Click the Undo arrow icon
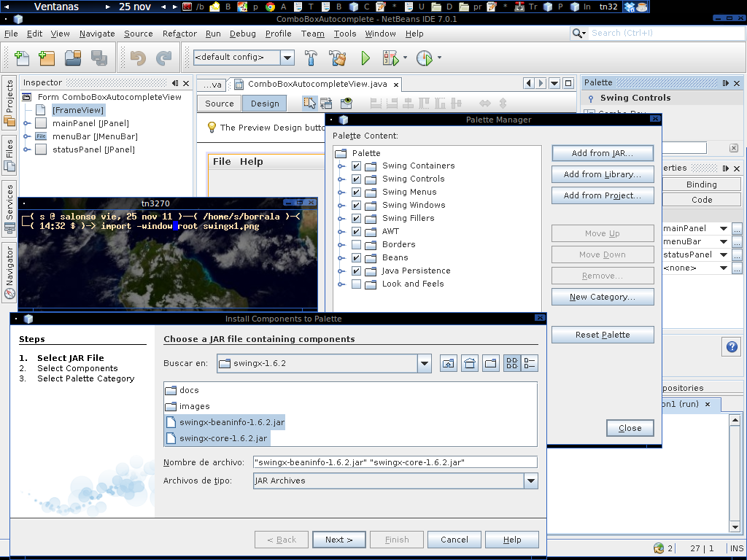Viewport: 747px width, 560px height. [137, 58]
